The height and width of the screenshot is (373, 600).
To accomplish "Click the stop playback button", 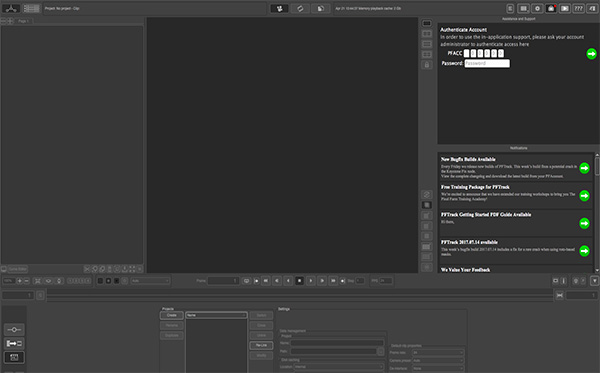I will [x=300, y=281].
